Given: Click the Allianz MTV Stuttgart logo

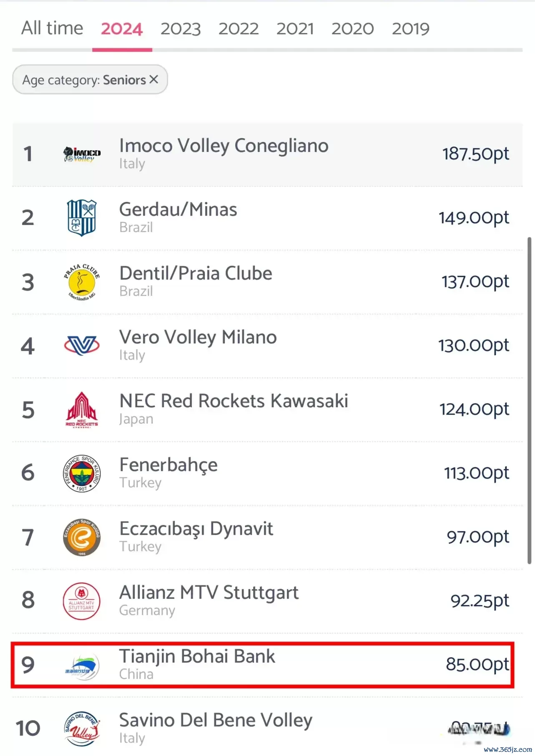Looking at the screenshot, I should (82, 601).
